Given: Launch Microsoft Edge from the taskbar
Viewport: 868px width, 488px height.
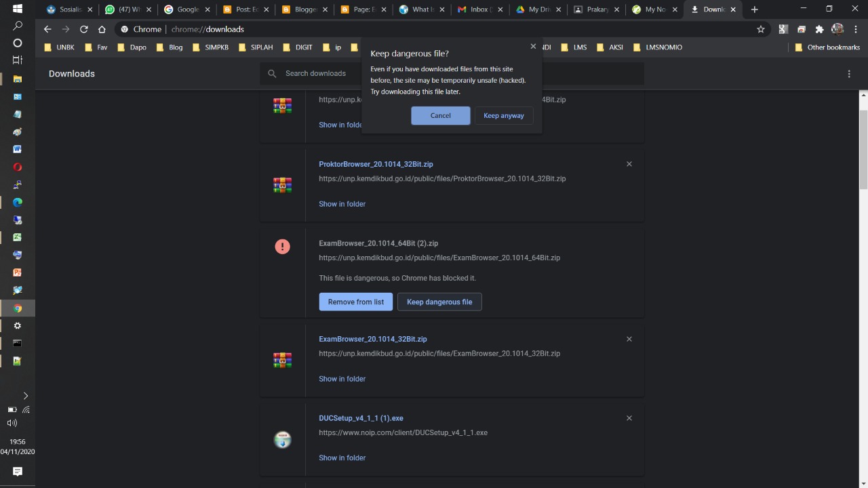Looking at the screenshot, I should [x=18, y=202].
